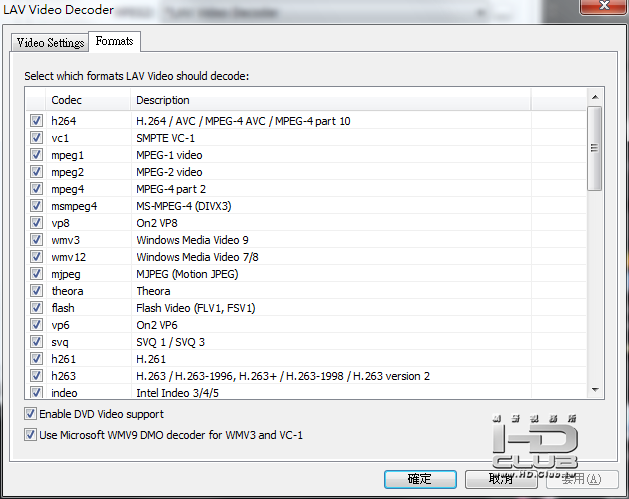
Task: Toggle Use Microsoft WMV9 DMO decoder checkbox
Action: [x=30, y=435]
